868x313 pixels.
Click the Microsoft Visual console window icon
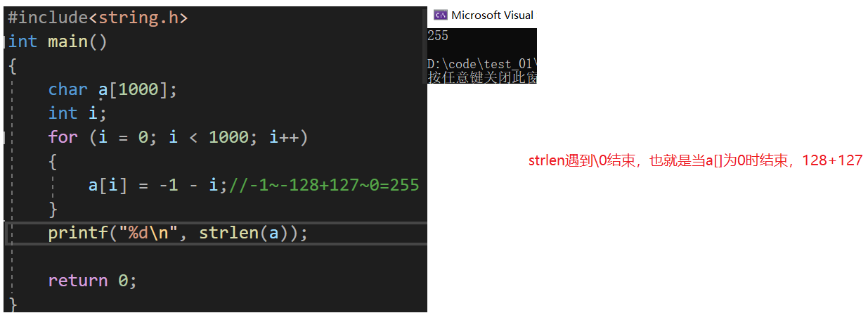440,15
